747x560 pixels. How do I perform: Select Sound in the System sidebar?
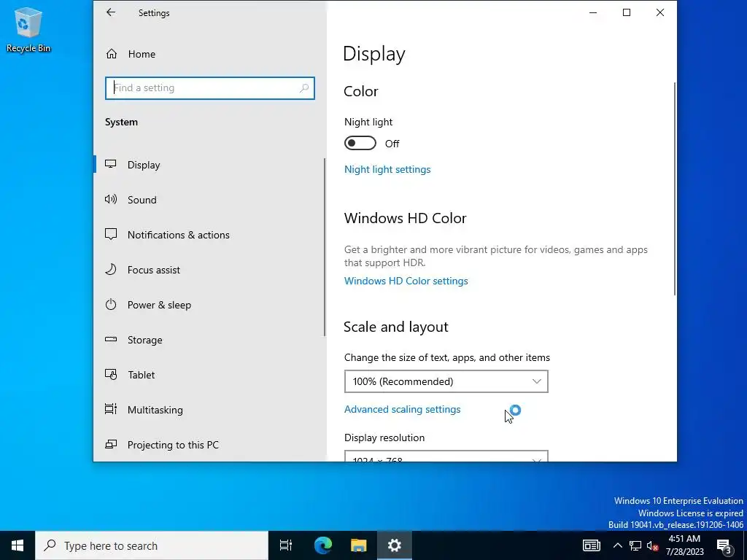pos(209,200)
